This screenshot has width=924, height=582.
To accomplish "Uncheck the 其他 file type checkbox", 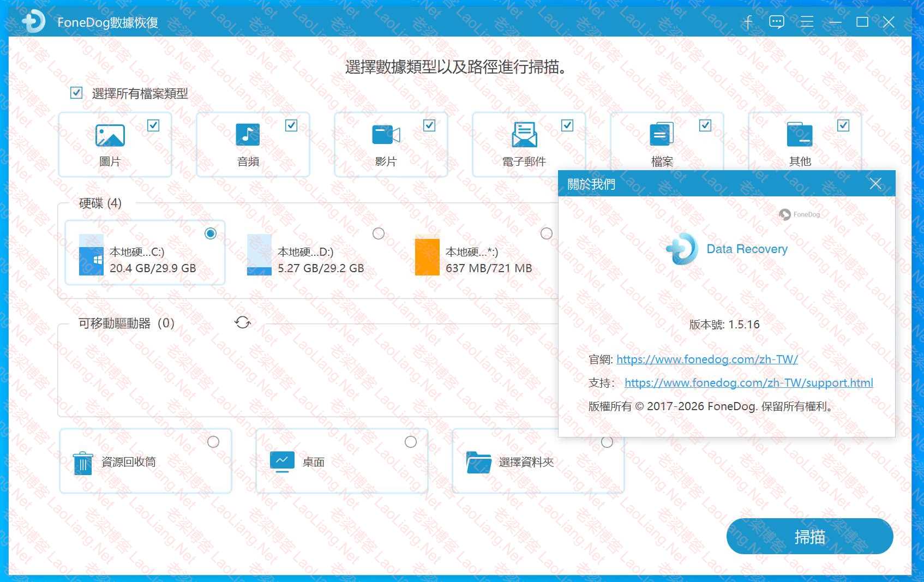I will pyautogui.click(x=843, y=125).
